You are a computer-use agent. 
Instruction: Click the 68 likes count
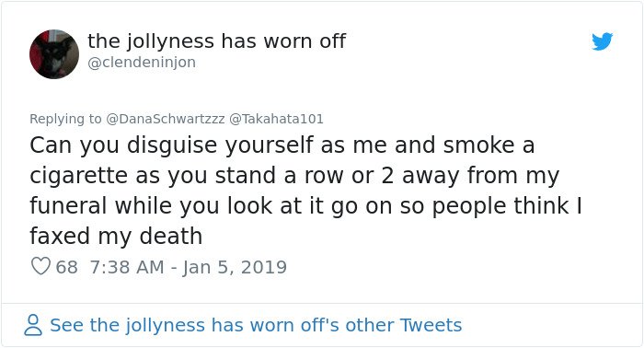click(66, 267)
